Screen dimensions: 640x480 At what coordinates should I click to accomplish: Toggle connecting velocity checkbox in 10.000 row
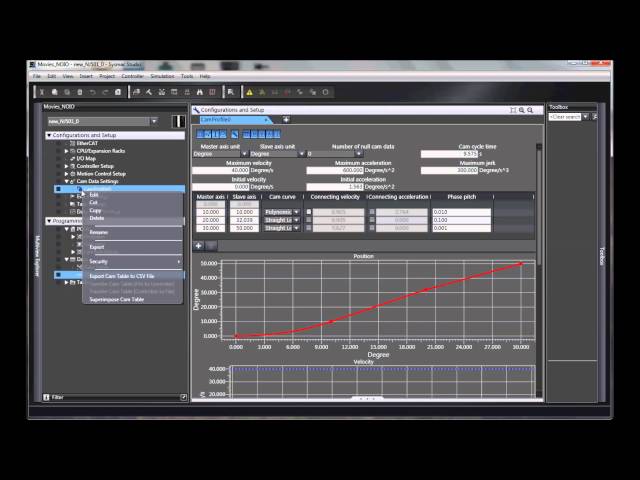coord(309,212)
